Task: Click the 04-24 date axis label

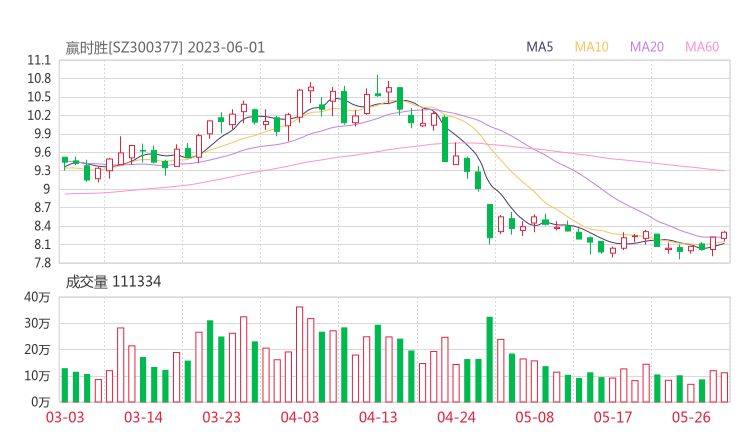Action: click(456, 417)
